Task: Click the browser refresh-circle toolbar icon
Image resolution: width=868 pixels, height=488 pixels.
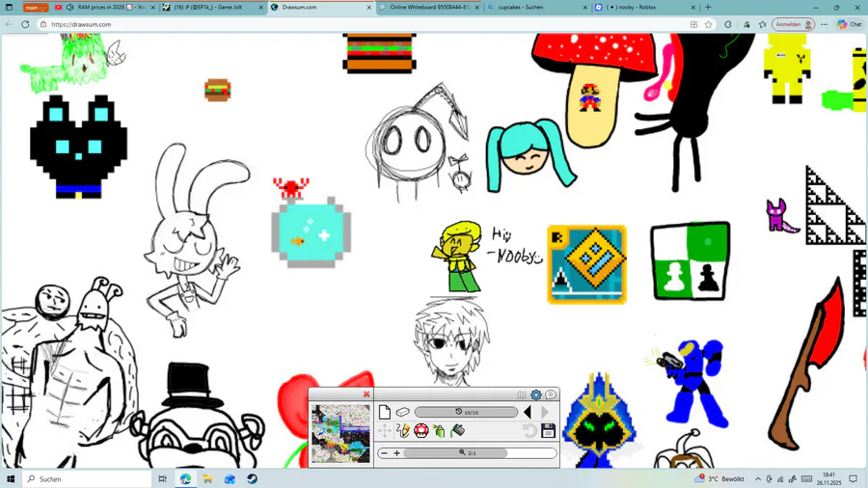Action: 728,24
